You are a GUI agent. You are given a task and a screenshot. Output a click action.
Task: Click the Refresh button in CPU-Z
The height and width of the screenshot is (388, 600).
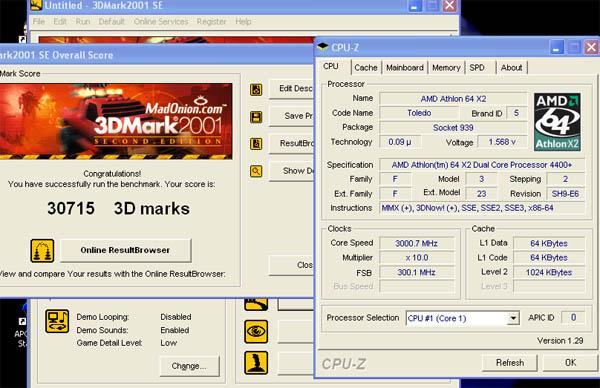[x=510, y=362]
